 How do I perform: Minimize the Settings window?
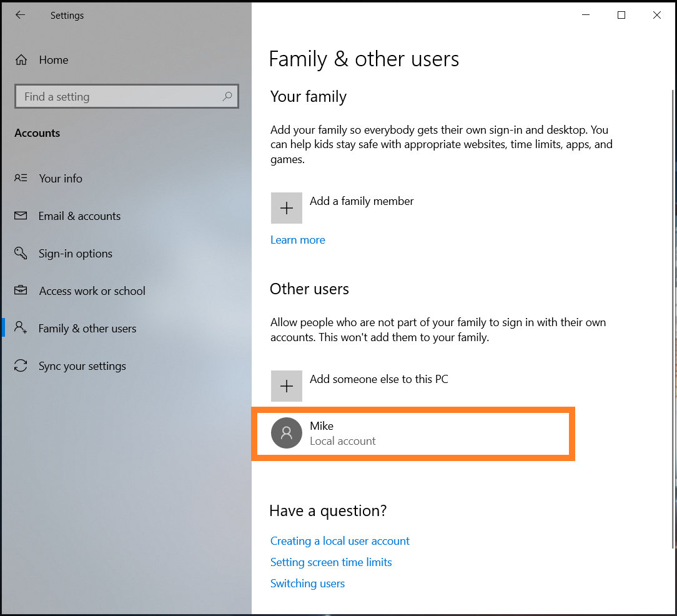click(586, 15)
